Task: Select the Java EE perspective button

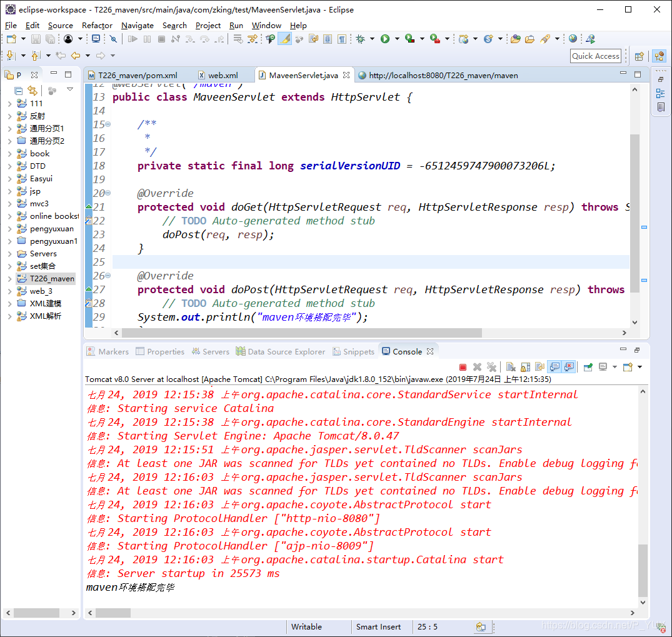Action: click(x=659, y=56)
